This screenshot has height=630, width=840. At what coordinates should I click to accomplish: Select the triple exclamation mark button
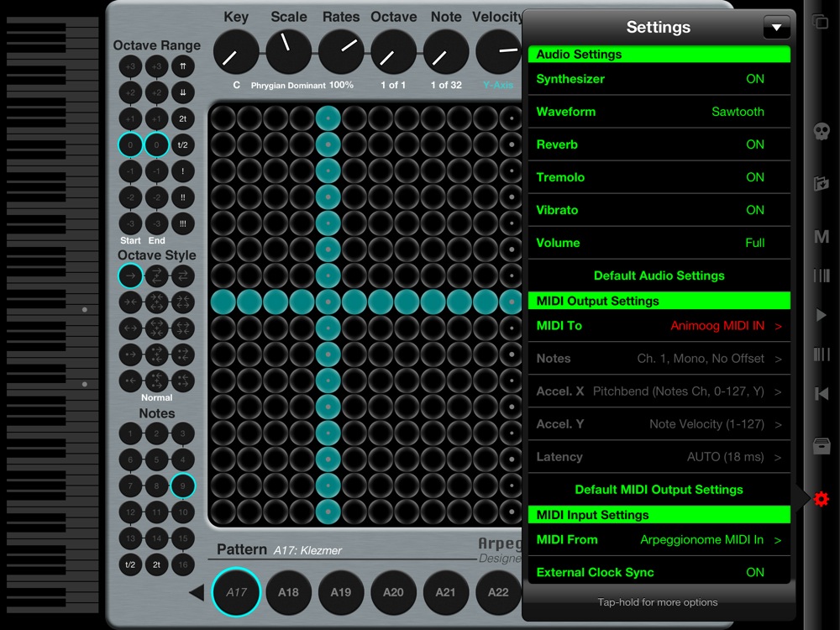[x=182, y=223]
